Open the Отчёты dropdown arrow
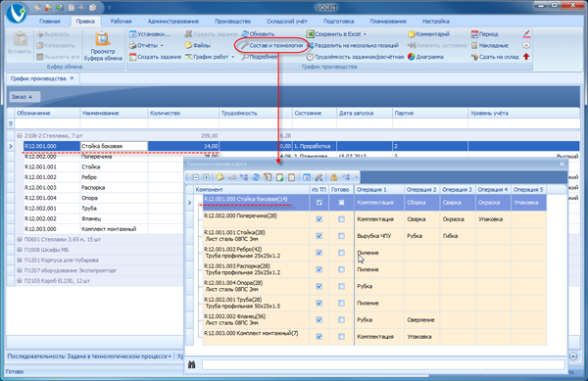The image size is (588, 381). click(x=162, y=46)
